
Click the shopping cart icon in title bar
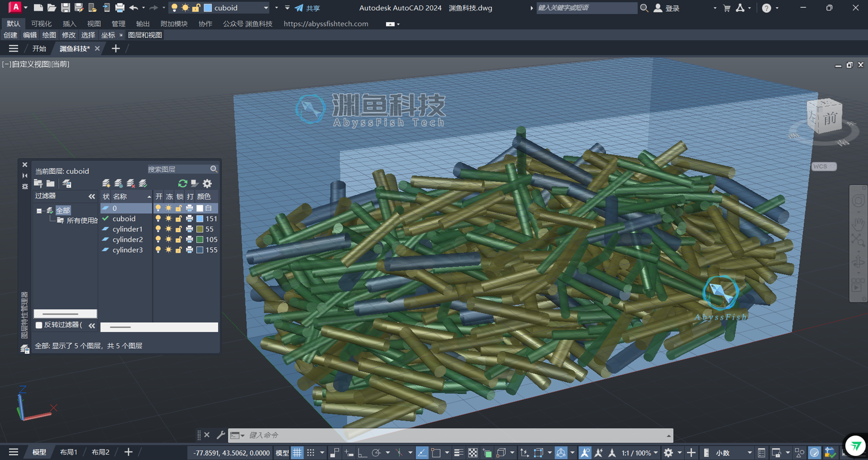pyautogui.click(x=727, y=8)
